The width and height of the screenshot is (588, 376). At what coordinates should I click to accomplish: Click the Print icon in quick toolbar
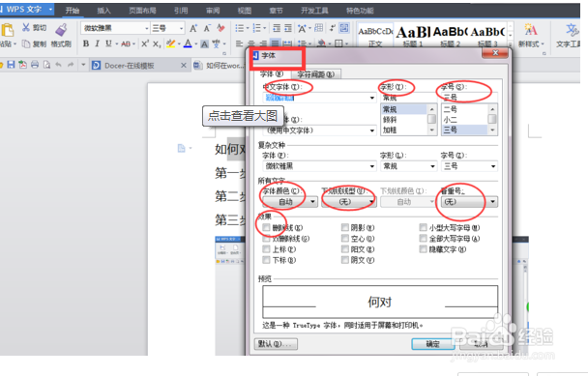[35, 65]
